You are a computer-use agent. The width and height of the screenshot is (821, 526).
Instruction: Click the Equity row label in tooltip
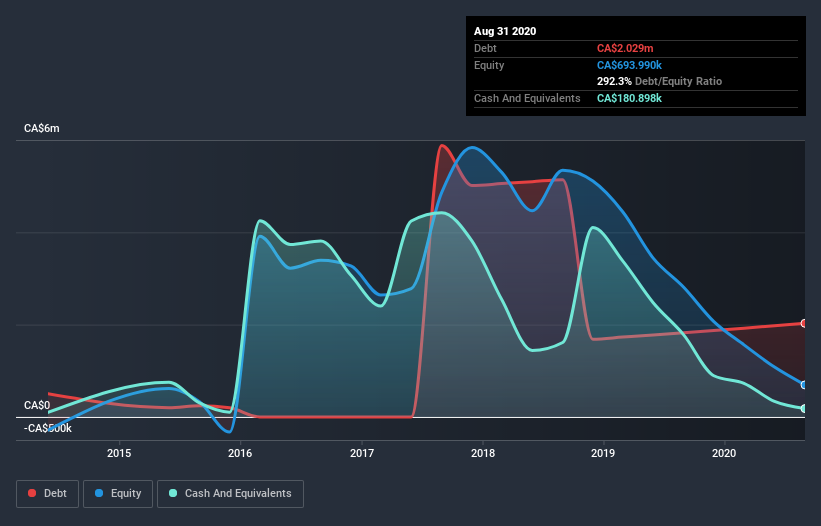489,65
